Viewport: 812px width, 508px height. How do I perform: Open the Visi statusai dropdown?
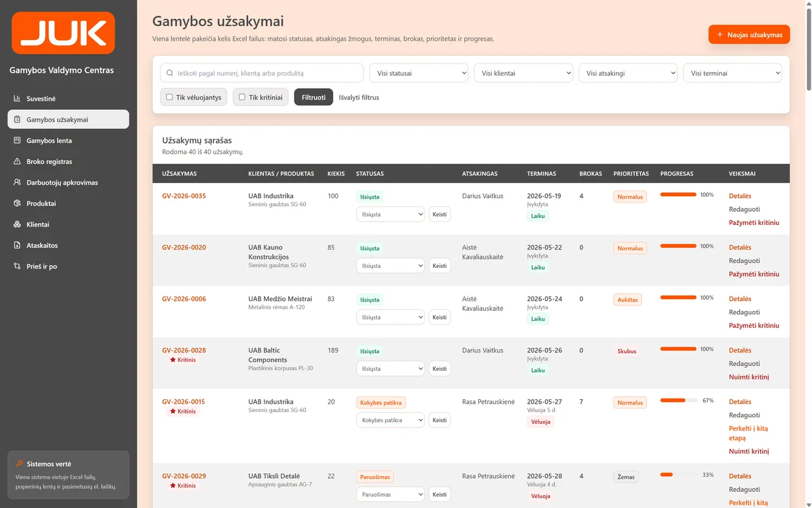(419, 73)
